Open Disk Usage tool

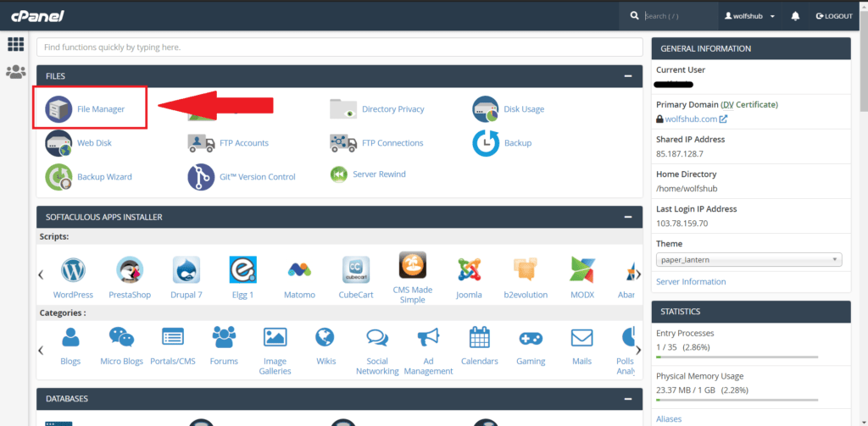click(x=486, y=109)
